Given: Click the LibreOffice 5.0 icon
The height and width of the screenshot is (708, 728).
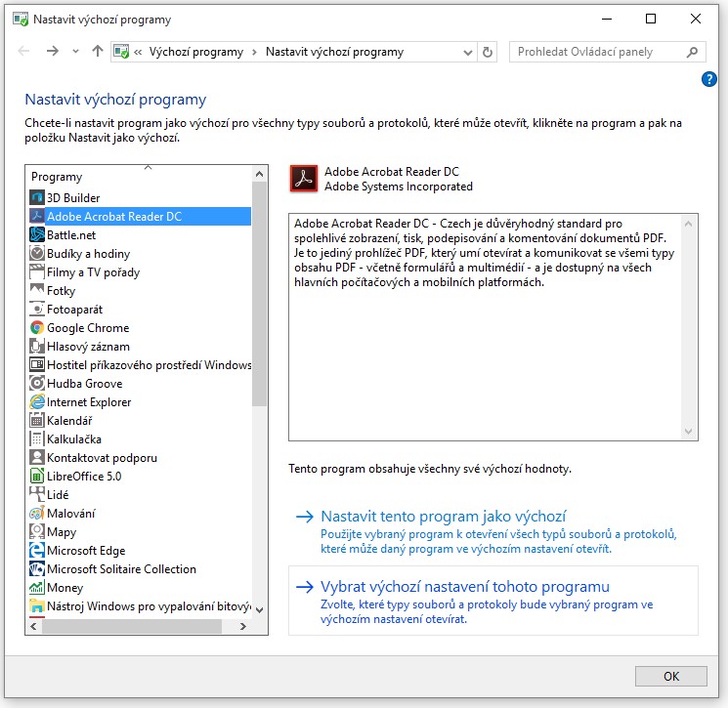Looking at the screenshot, I should click(x=37, y=476).
